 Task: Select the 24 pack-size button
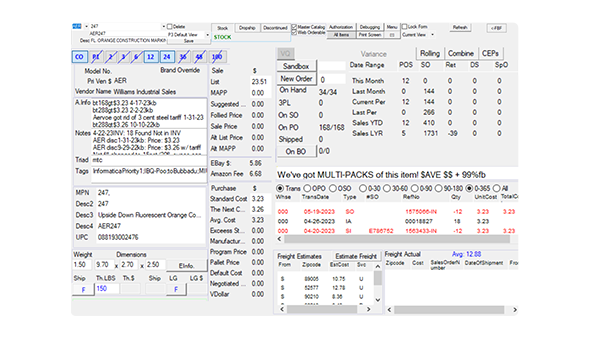coord(167,57)
